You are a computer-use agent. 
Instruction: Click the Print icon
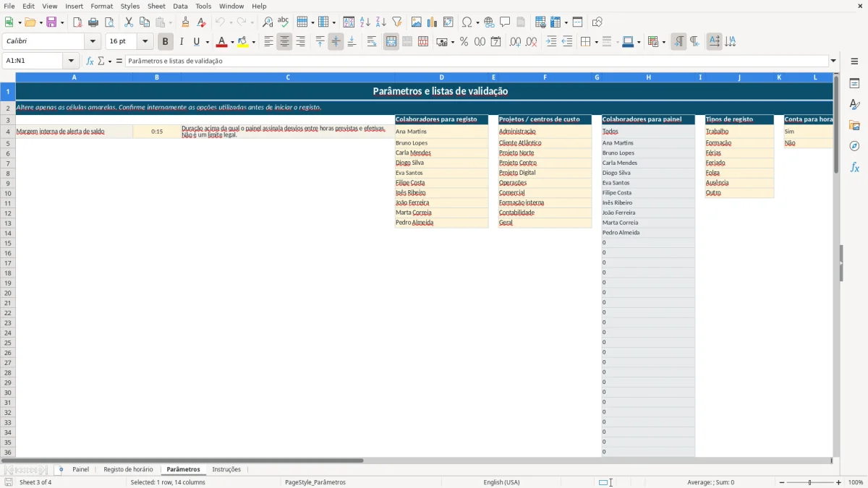click(x=93, y=22)
